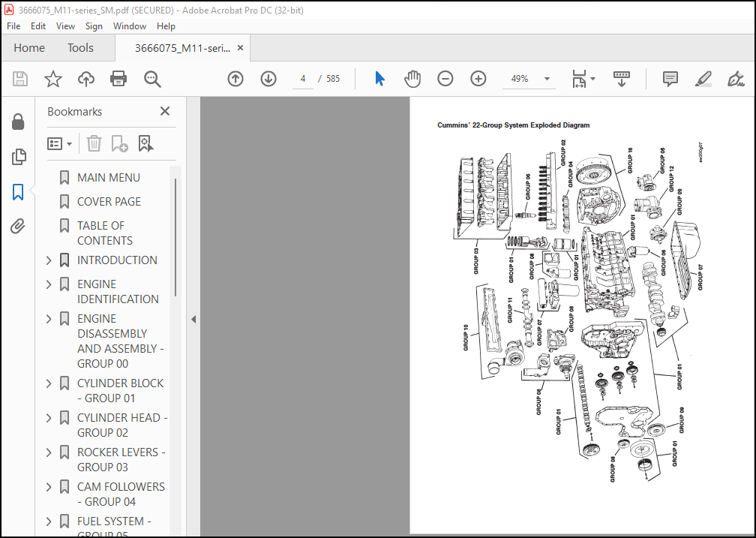
Task: Find current bookmark icon
Action: pyautogui.click(x=145, y=144)
